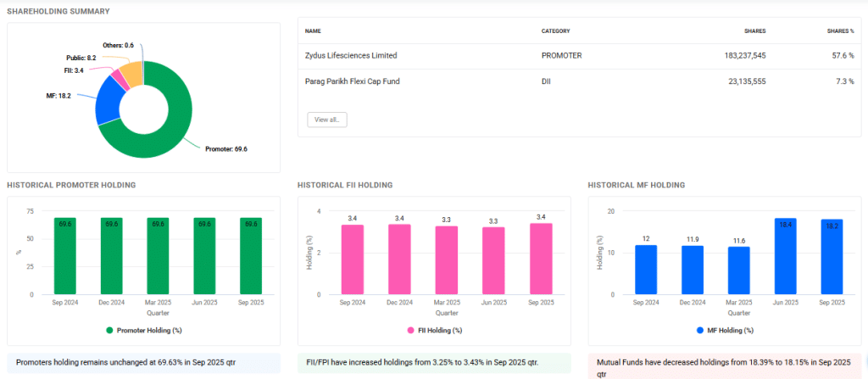Click Parag Parikh Flexi Cap Fund name
This screenshot has width=868, height=379.
[352, 81]
